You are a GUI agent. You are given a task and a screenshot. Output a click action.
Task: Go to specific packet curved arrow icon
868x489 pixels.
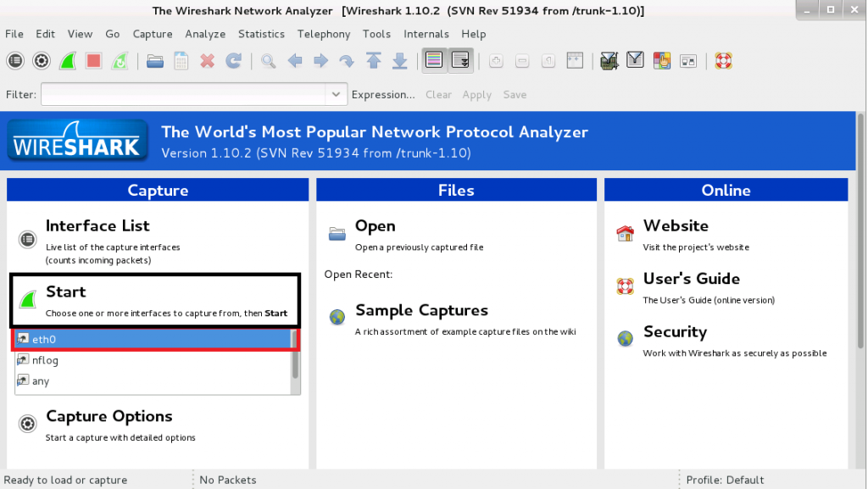[347, 61]
